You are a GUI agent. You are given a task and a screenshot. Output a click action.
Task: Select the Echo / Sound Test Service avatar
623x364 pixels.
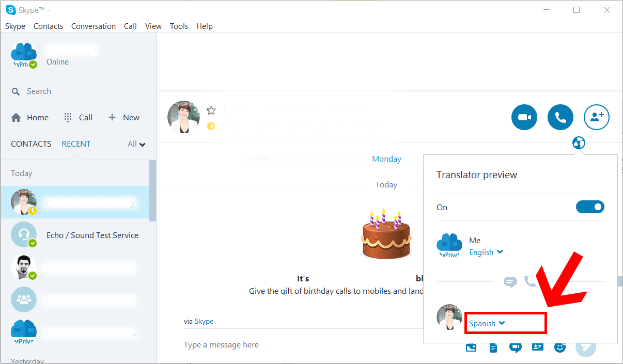tap(24, 235)
